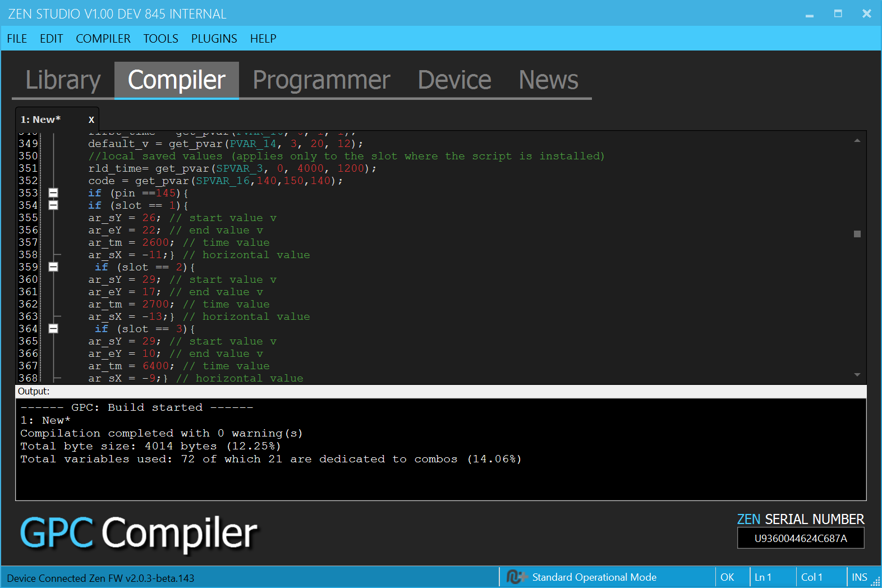Collapse the 'if (slot == 1)' code block
The width and height of the screenshot is (882, 588).
53,205
